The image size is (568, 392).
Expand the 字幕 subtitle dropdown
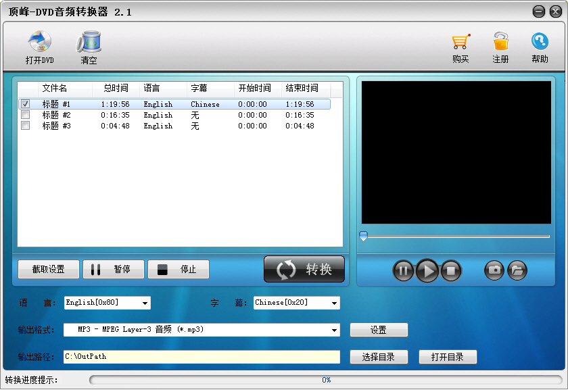pyautogui.click(x=334, y=303)
